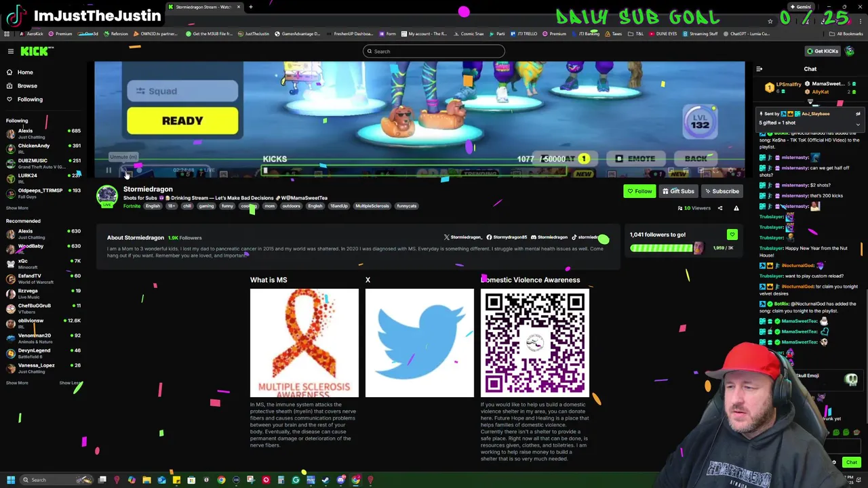Image resolution: width=868 pixels, height=488 pixels.
Task: Click the Kick search field
Action: point(434,52)
